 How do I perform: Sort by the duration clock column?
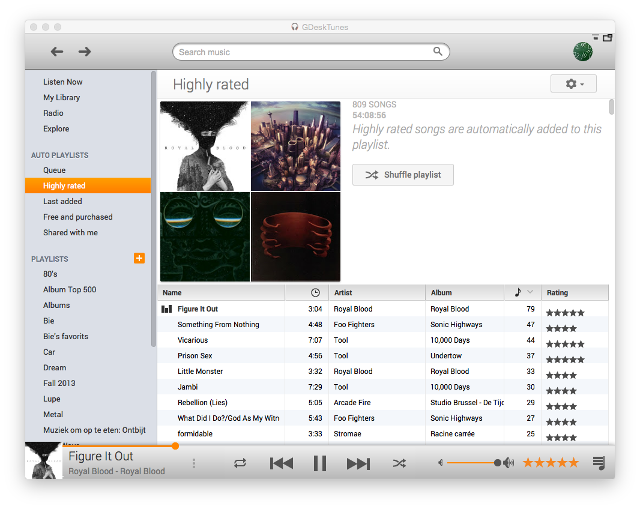point(315,292)
